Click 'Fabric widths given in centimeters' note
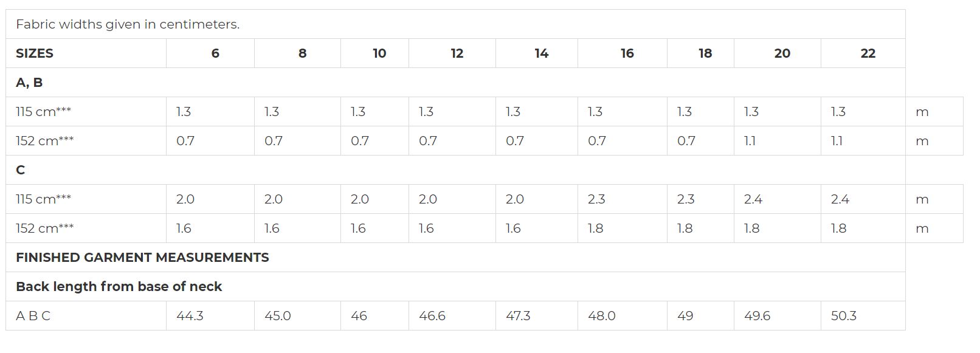 tap(128, 24)
